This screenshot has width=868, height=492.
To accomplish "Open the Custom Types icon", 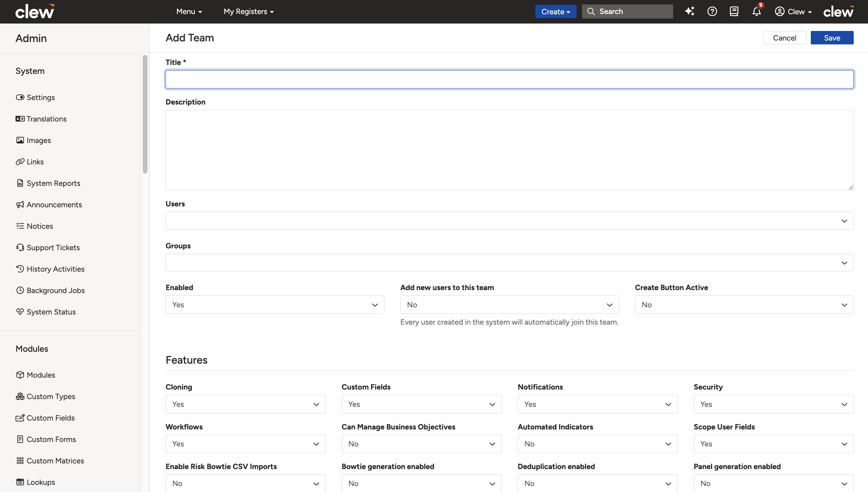I will (20, 396).
